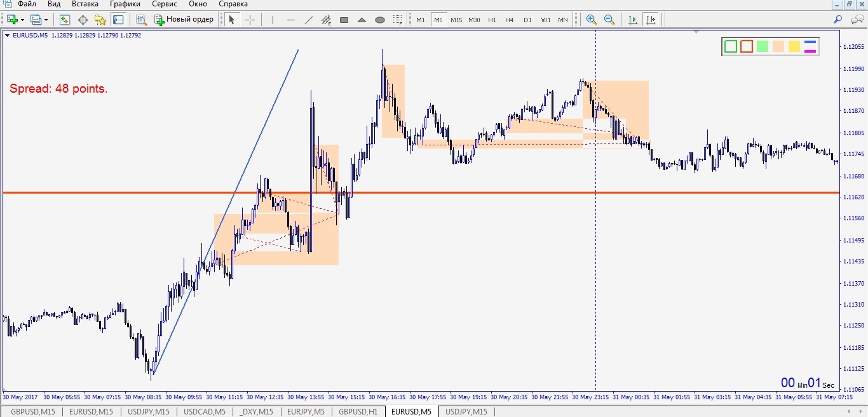
Task: Expand the EURUSD,M5 chart title arrow
Action: click(7, 36)
